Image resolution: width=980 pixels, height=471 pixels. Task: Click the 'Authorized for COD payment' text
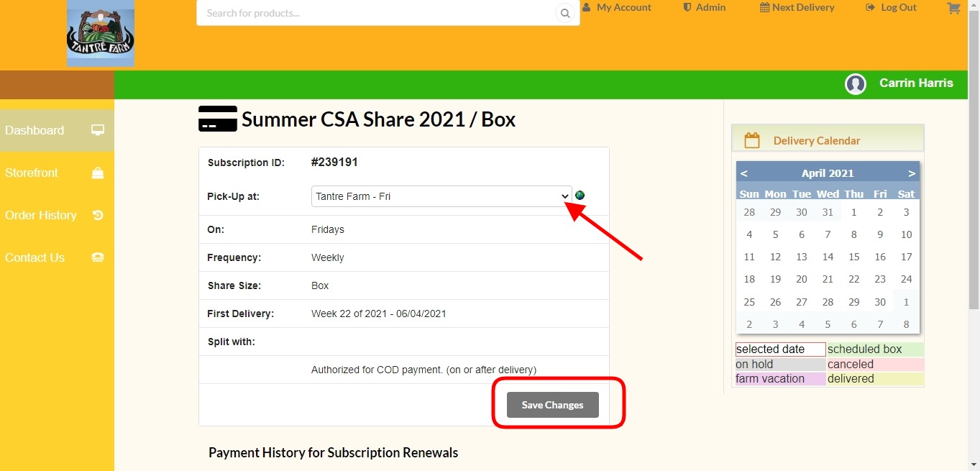point(423,370)
